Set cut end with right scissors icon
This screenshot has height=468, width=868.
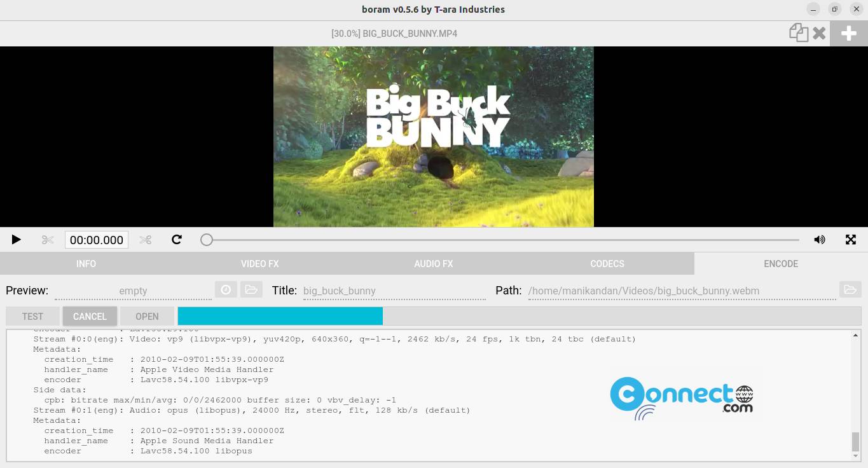(146, 240)
